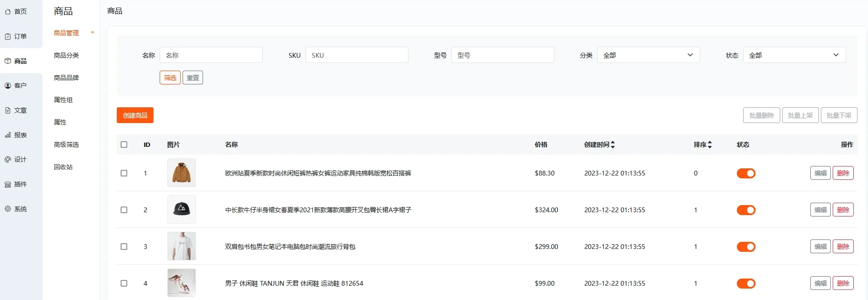Open 属性 in the submenu
This screenshot has width=868, height=300.
(x=60, y=122)
